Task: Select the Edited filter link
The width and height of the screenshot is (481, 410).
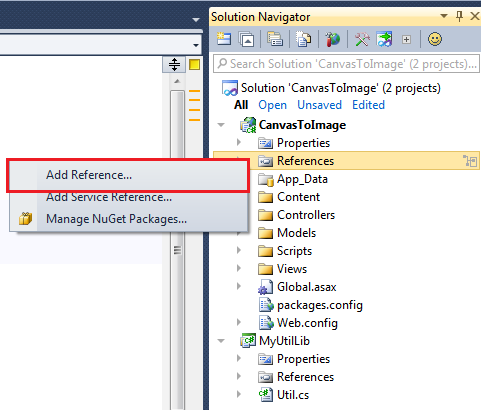Action: click(x=368, y=105)
